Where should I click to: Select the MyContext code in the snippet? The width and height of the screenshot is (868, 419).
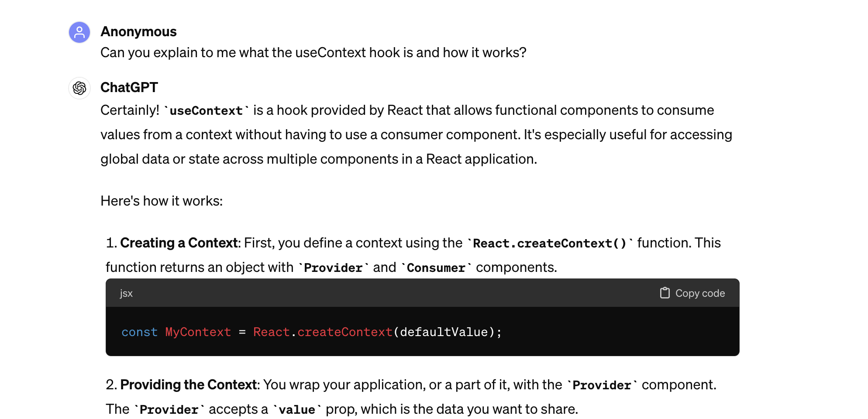point(197,332)
